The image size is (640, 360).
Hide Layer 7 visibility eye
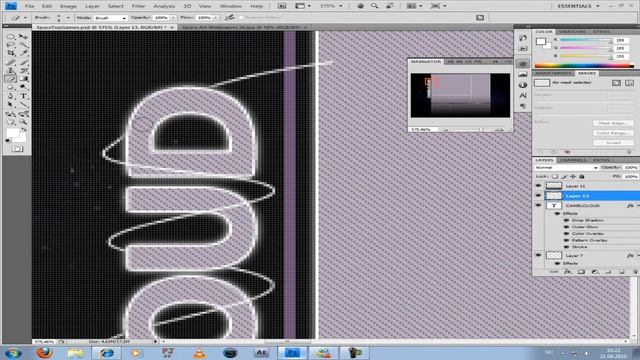click(538, 256)
